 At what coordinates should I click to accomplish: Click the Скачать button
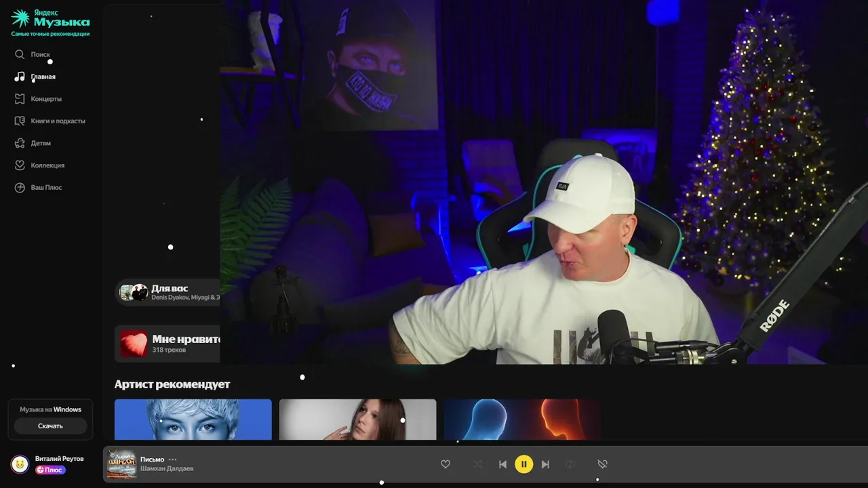click(50, 426)
